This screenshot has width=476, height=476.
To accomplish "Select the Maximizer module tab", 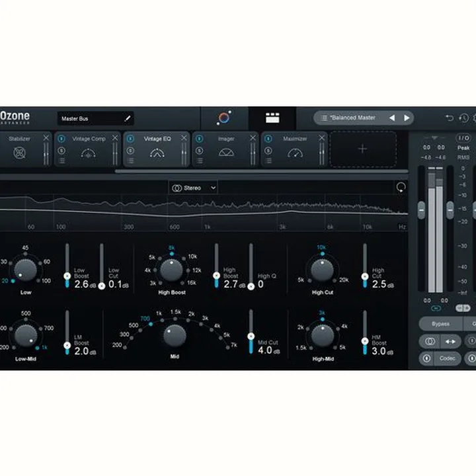I will click(x=294, y=149).
